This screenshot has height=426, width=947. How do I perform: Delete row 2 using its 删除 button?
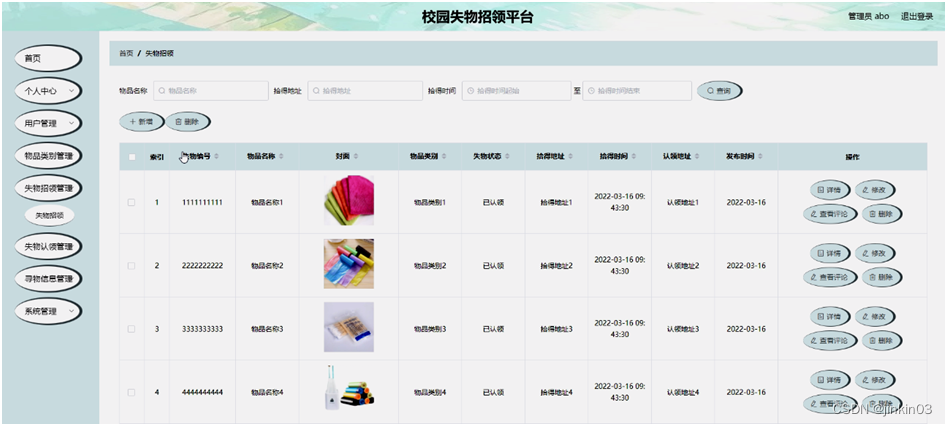coord(880,277)
